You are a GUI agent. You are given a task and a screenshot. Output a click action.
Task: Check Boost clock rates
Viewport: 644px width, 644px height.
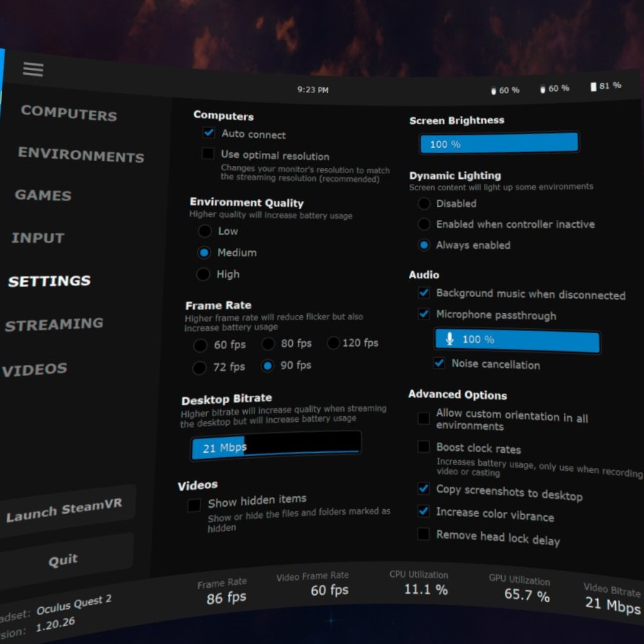pyautogui.click(x=423, y=448)
